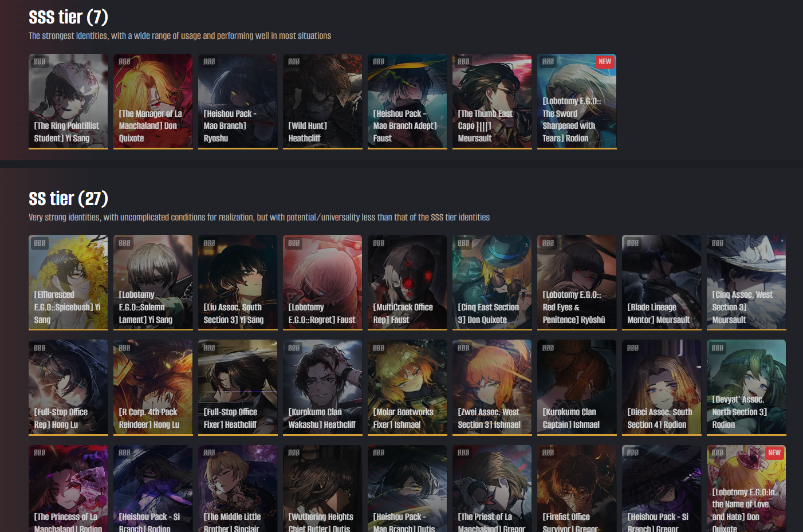Select Heishou Pack Si Branch Gregor card
803x532 pixels.
662,488
